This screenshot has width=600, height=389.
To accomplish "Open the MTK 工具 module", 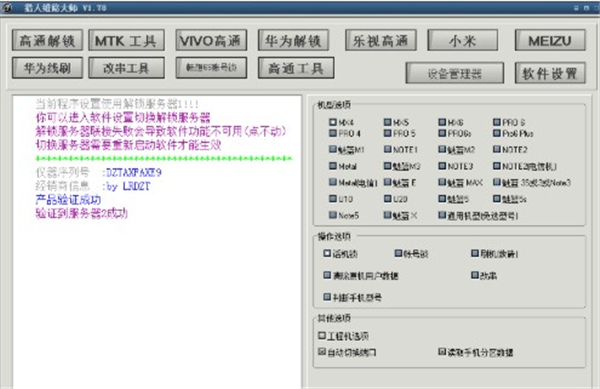I will coord(126,41).
